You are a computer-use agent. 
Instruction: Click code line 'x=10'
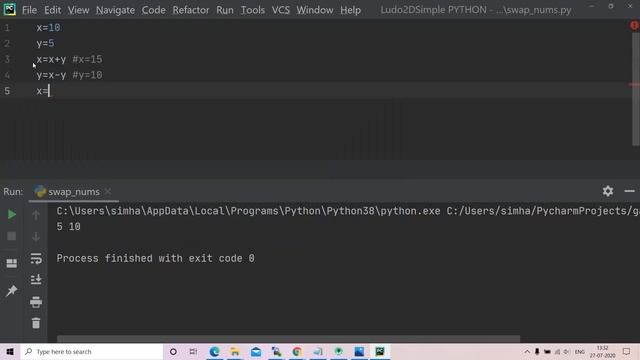pos(48,28)
